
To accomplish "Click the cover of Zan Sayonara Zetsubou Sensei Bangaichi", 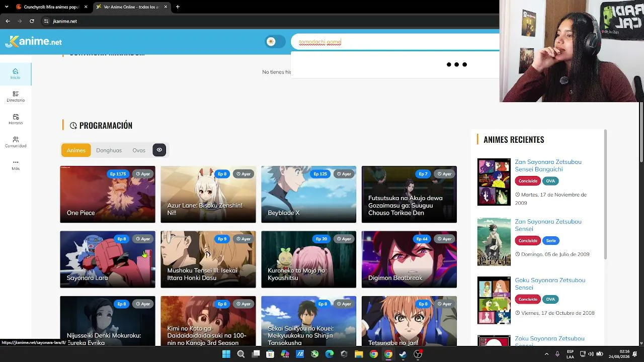I will [x=494, y=182].
